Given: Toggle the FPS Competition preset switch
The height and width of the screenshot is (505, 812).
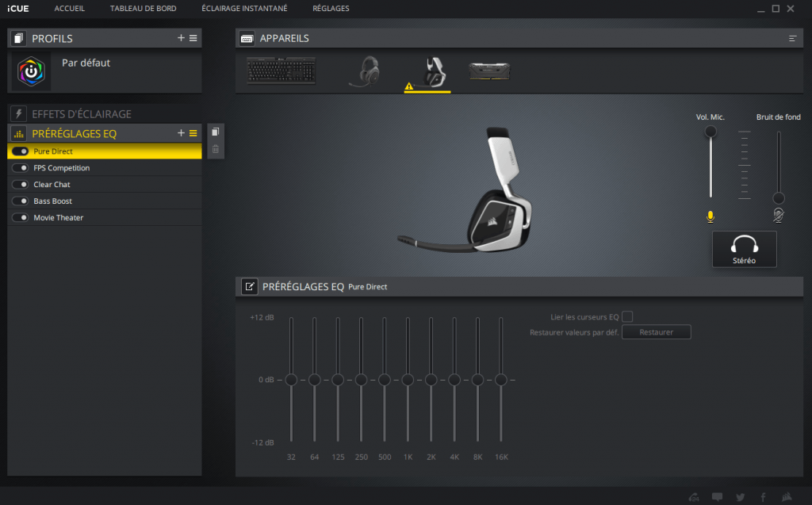Looking at the screenshot, I should pyautogui.click(x=20, y=168).
